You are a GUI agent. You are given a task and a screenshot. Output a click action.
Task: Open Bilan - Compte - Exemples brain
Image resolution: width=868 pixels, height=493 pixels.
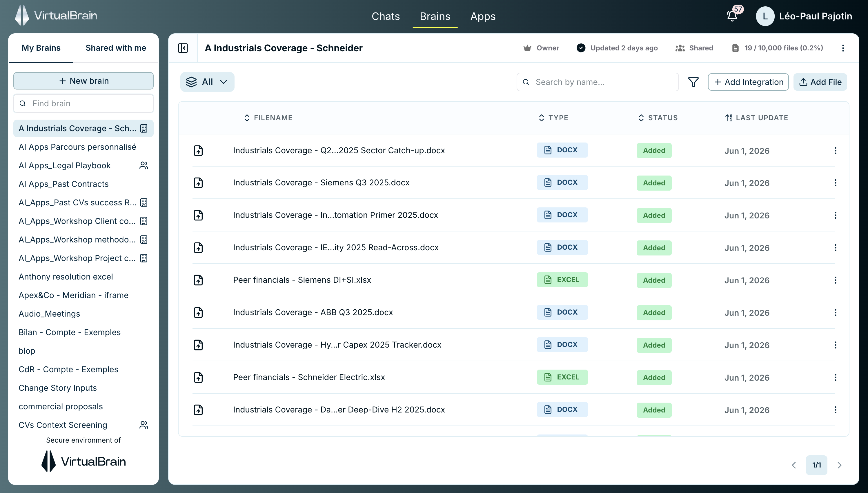[83, 332]
